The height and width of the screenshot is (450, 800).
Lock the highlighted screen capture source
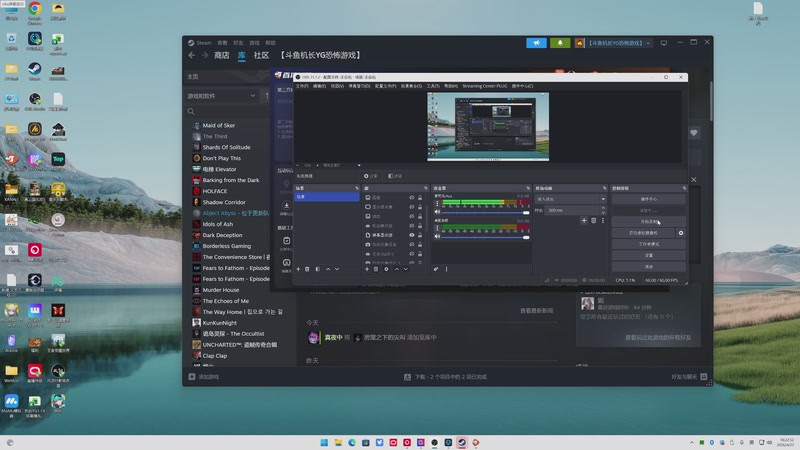pyautogui.click(x=420, y=235)
